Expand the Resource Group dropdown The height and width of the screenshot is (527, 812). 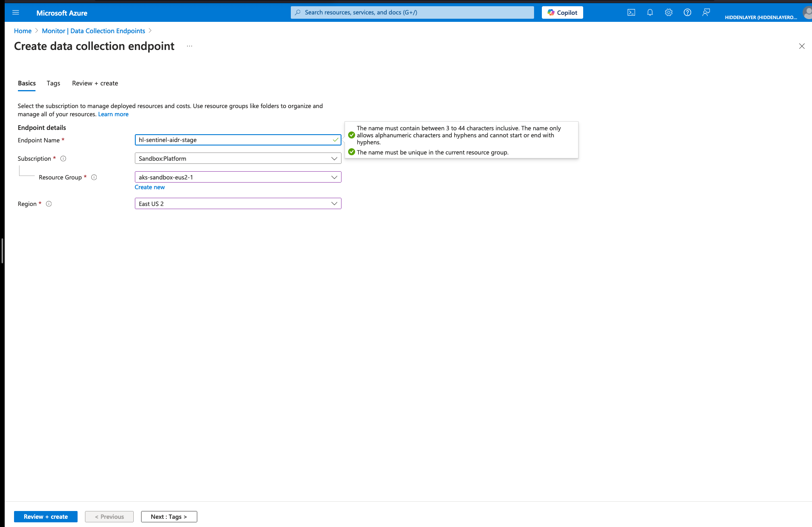[x=238, y=177]
